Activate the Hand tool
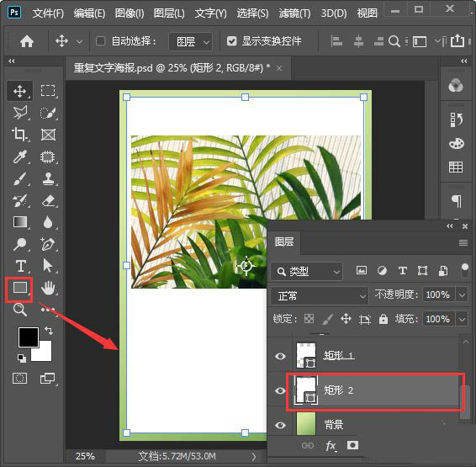Viewport: 476px width, 467px height. pos(48,288)
